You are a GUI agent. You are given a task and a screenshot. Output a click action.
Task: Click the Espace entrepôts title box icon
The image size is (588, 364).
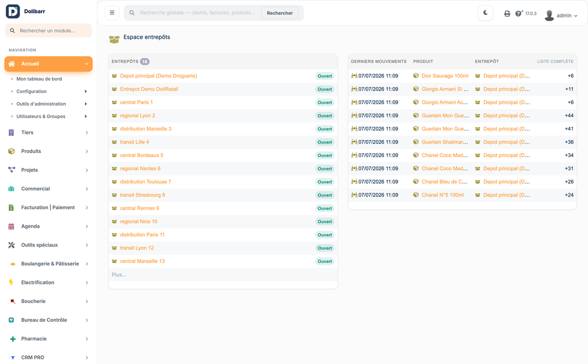(x=114, y=39)
